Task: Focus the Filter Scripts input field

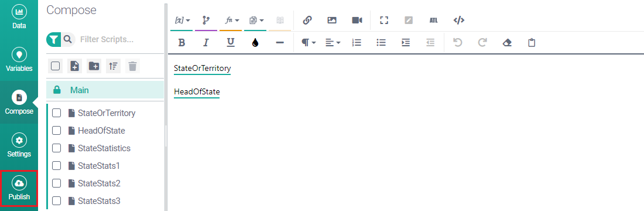Action: pyautogui.click(x=119, y=39)
